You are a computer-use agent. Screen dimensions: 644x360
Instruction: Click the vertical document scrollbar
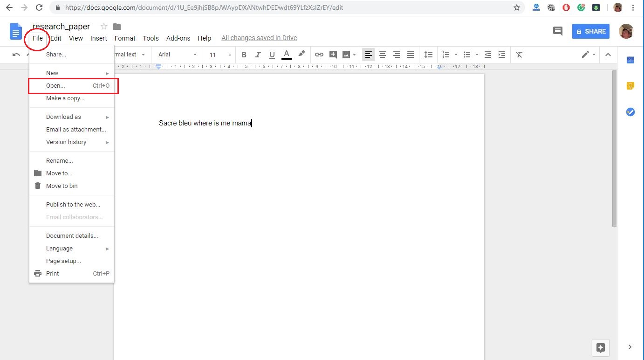(614, 148)
